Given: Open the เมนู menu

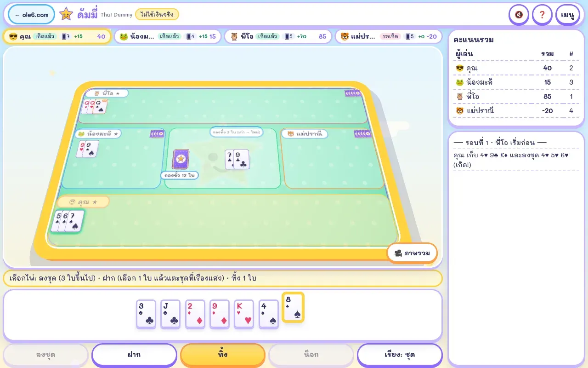Looking at the screenshot, I should pyautogui.click(x=567, y=15).
